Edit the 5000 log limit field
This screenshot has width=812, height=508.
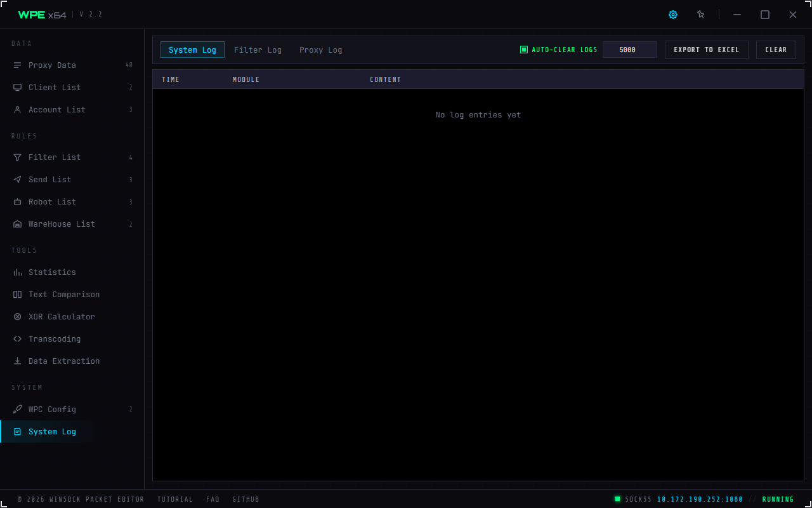click(629, 50)
